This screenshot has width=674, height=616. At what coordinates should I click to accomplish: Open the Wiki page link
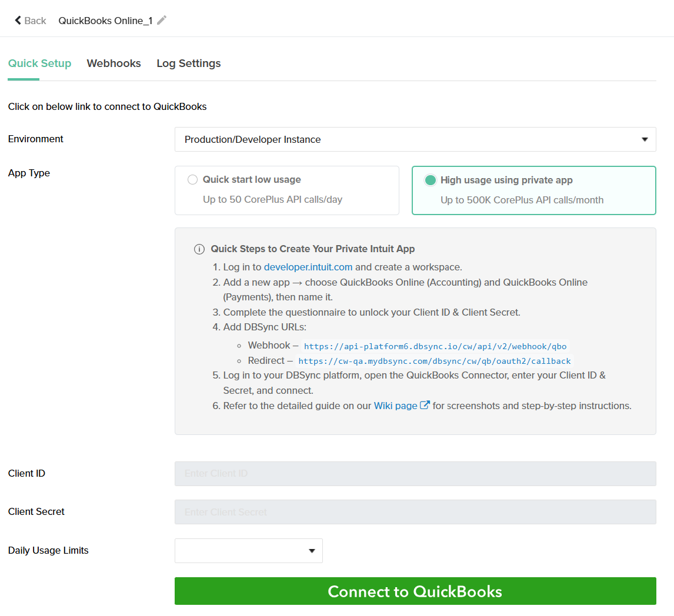[x=395, y=406]
